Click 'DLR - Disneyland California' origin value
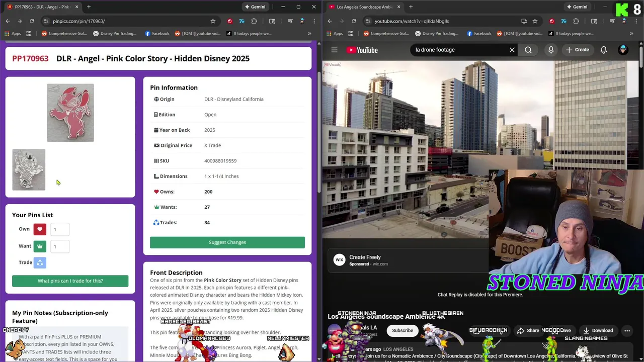 233,99
